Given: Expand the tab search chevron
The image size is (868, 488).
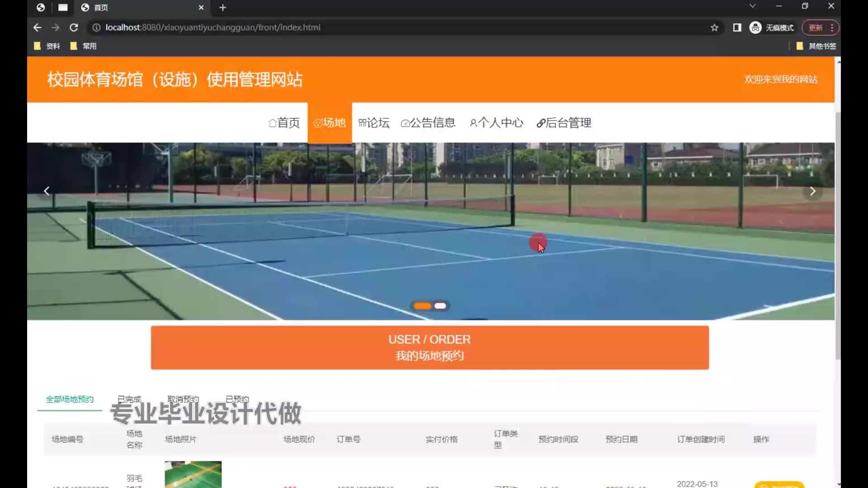Looking at the screenshot, I should click(752, 6).
